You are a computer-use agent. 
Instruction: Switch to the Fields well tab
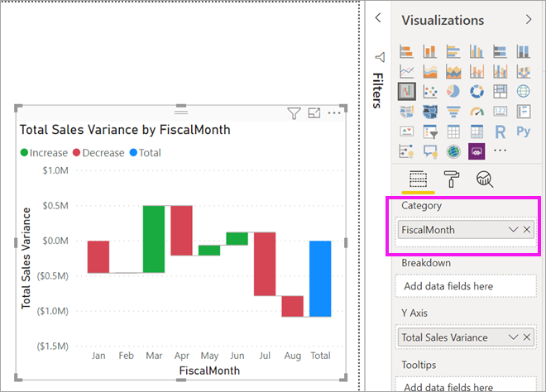coord(418,179)
